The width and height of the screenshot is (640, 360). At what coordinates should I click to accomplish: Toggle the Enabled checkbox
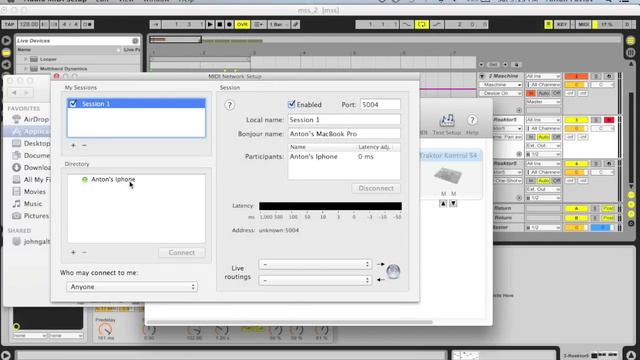pyautogui.click(x=291, y=104)
